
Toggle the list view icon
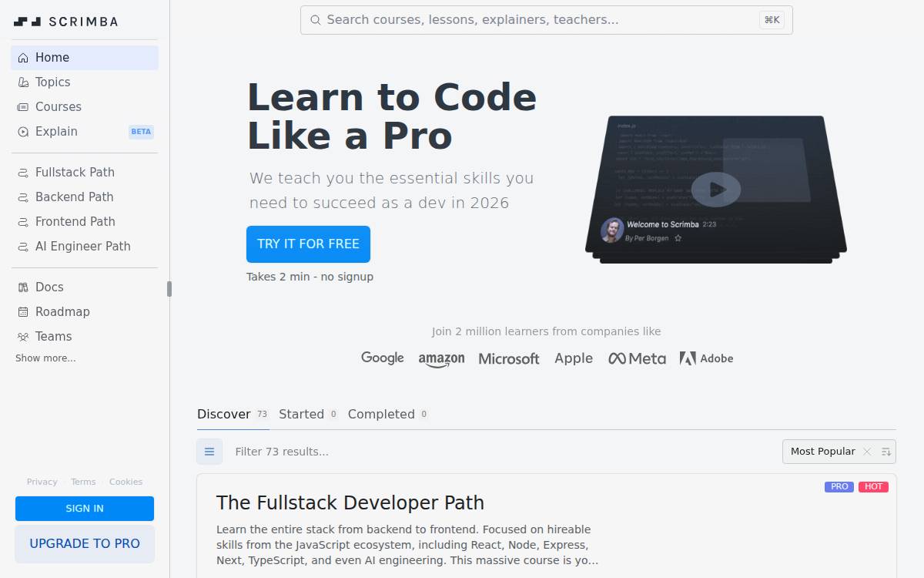point(209,452)
